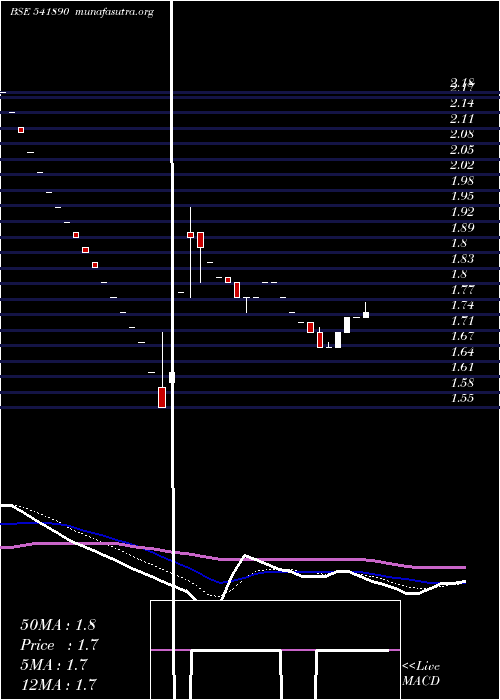500x700 pixels.
Task: Select the 1.83 price level label
Action: [x=462, y=258]
